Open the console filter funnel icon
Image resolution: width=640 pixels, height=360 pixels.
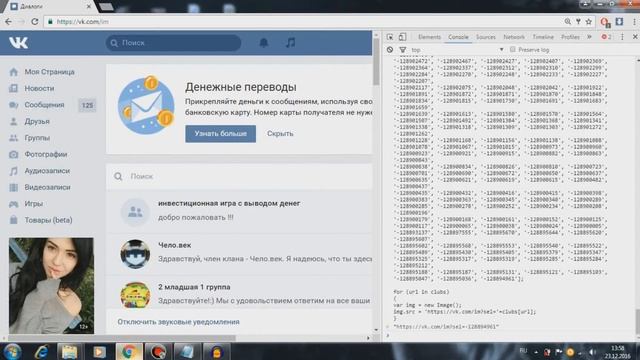402,50
